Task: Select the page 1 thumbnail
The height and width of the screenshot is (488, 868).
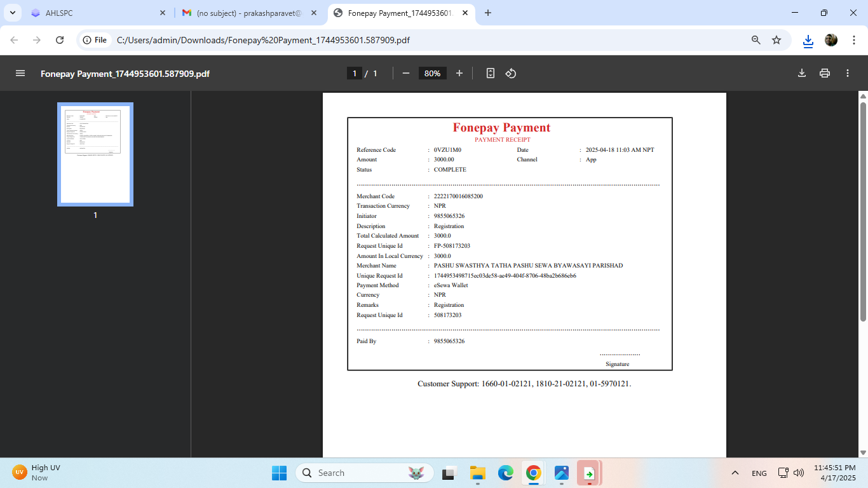Action: 95,154
